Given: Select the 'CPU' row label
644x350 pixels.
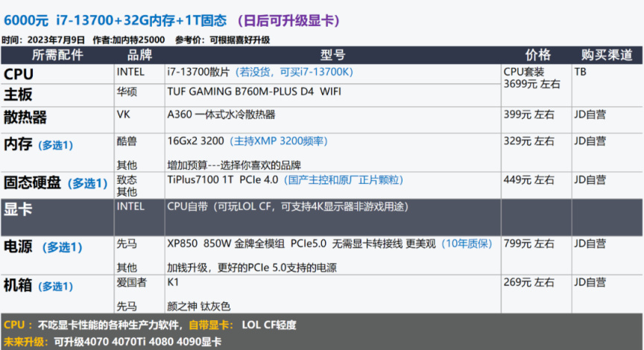Looking at the screenshot, I should (x=19, y=74).
